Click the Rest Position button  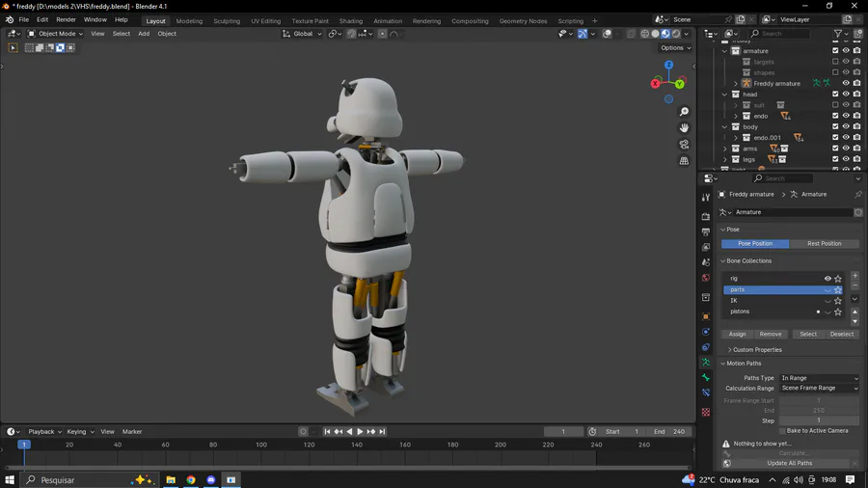tap(824, 244)
